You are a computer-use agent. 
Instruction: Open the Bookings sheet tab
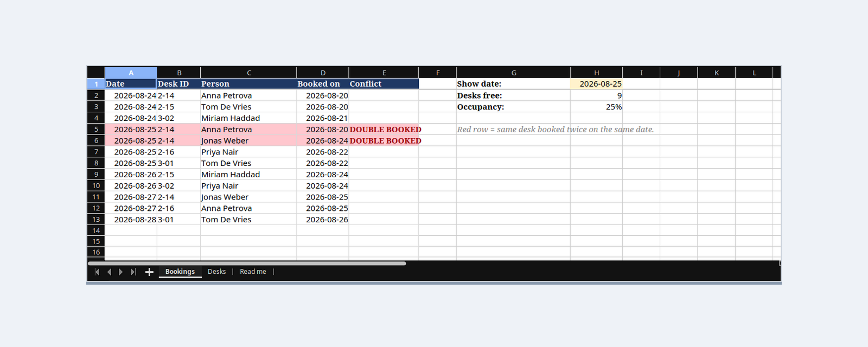[180, 272]
